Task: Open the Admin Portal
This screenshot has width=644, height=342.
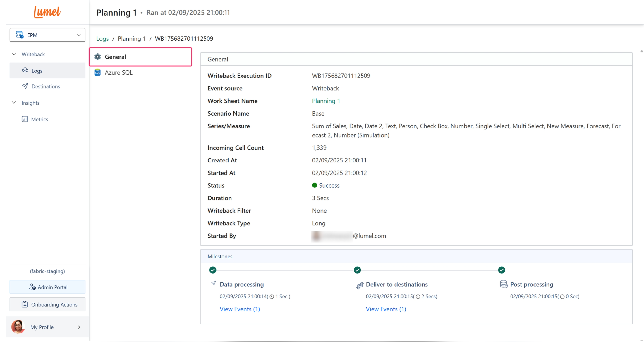Action: (x=47, y=287)
